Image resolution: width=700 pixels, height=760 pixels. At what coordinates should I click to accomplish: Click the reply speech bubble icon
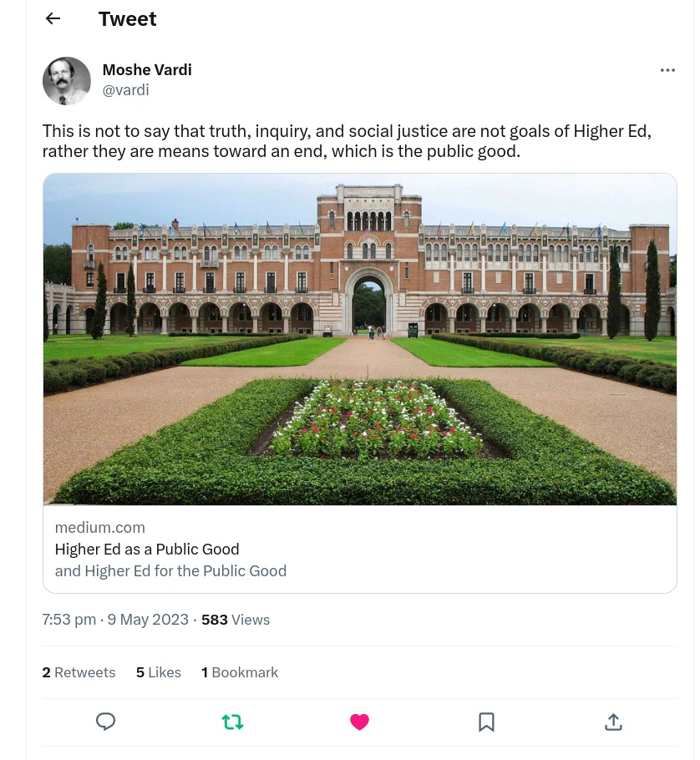click(x=105, y=722)
